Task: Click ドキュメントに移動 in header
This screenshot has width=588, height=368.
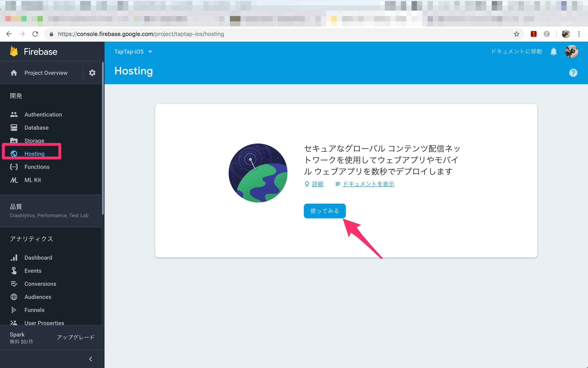Action: [517, 52]
